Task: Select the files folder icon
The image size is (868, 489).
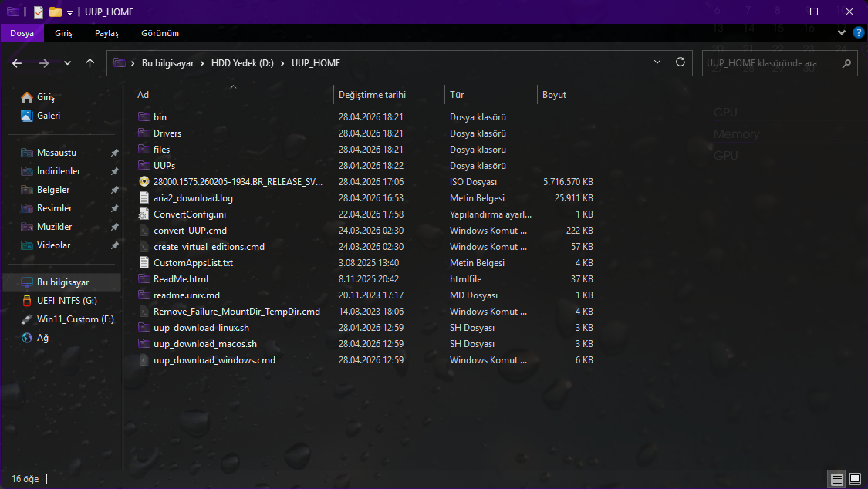Action: click(144, 150)
